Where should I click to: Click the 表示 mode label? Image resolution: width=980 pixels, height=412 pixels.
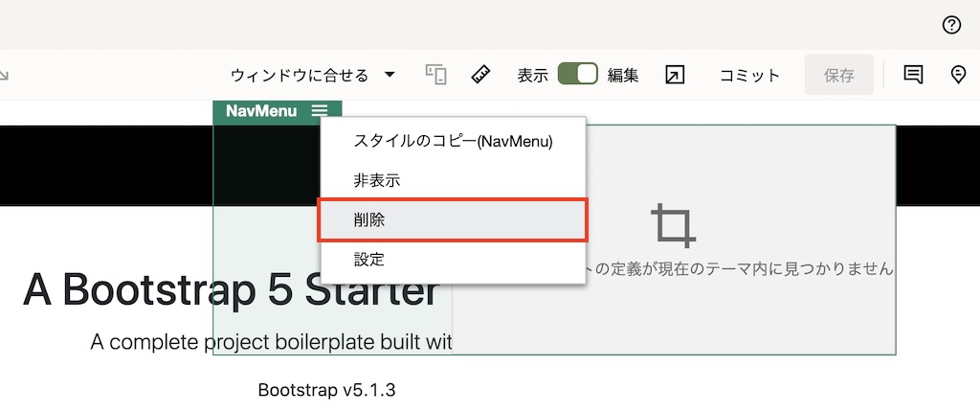pos(533,75)
